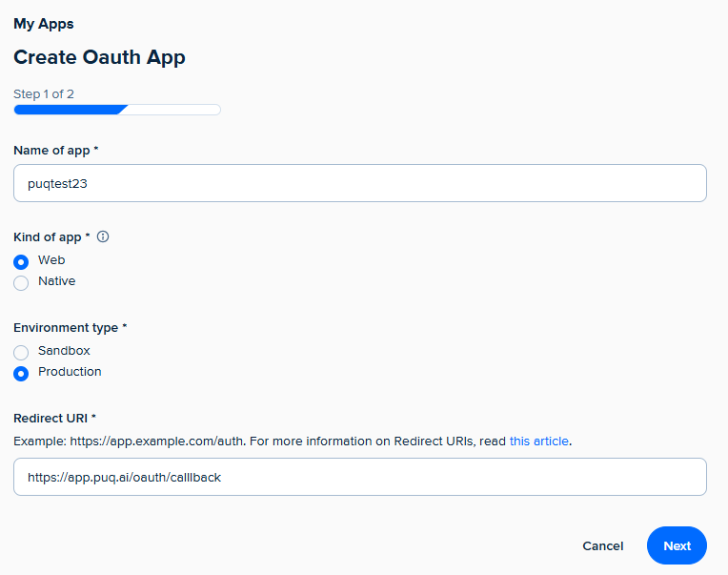Click the 'Production' option label text

[x=70, y=372]
